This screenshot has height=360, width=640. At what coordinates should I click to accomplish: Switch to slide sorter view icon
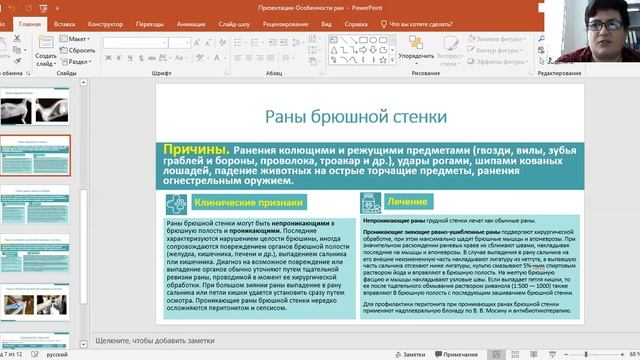click(x=515, y=354)
